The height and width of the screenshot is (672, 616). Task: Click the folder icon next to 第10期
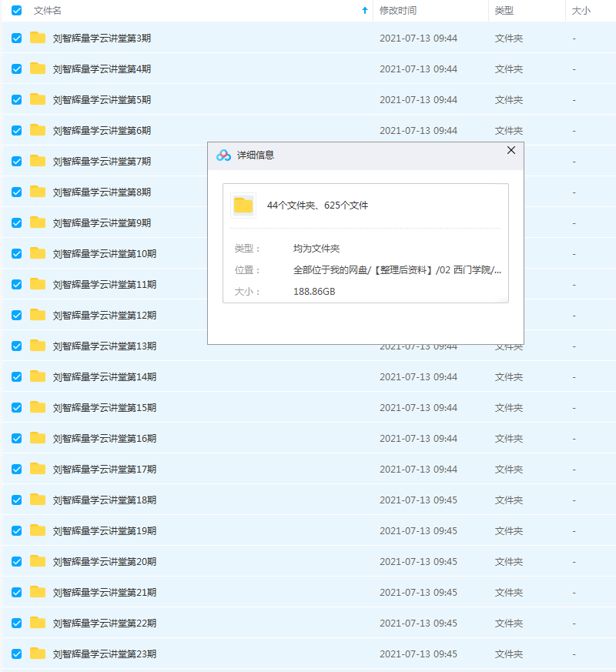[x=38, y=253]
